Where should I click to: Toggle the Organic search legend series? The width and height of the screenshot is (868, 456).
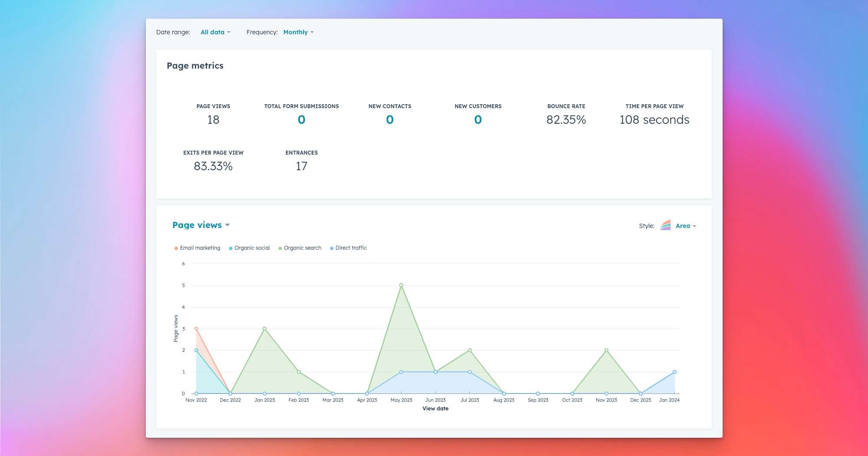click(300, 248)
